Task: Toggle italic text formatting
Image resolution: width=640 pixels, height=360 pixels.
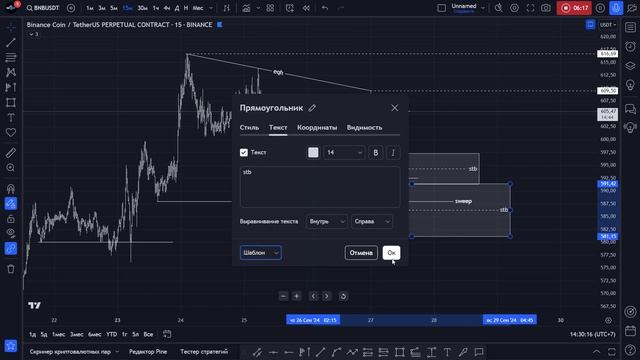Action: [x=393, y=153]
